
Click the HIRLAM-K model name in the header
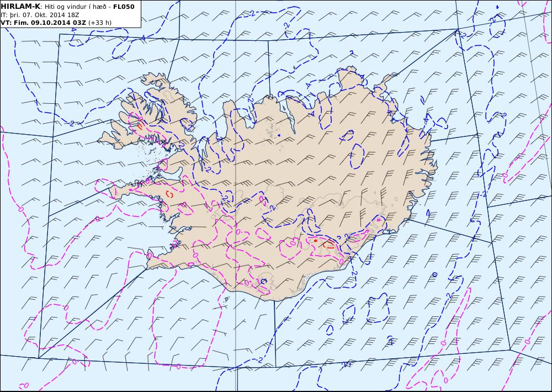20,7
